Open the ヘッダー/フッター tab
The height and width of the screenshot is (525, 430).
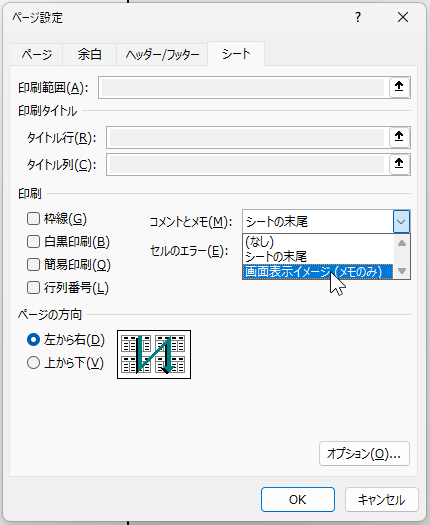(162, 54)
